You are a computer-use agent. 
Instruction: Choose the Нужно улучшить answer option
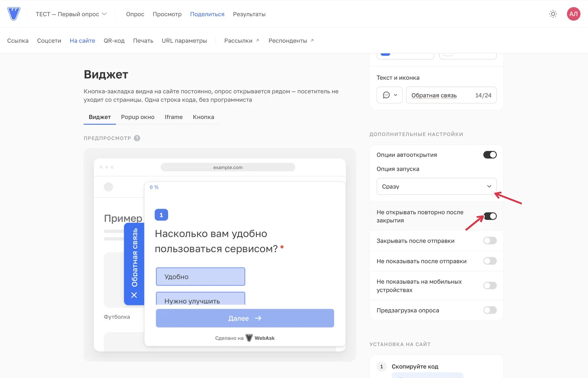tap(200, 299)
